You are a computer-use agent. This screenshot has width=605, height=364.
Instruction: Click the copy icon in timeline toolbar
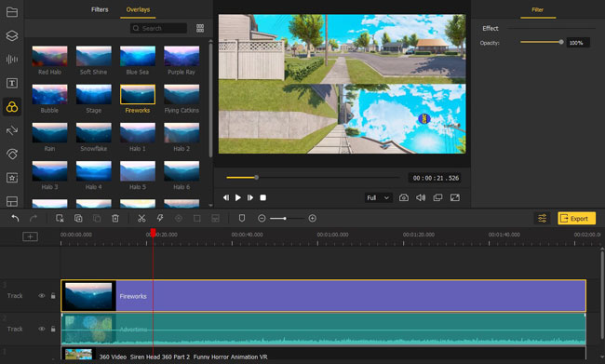(x=78, y=219)
